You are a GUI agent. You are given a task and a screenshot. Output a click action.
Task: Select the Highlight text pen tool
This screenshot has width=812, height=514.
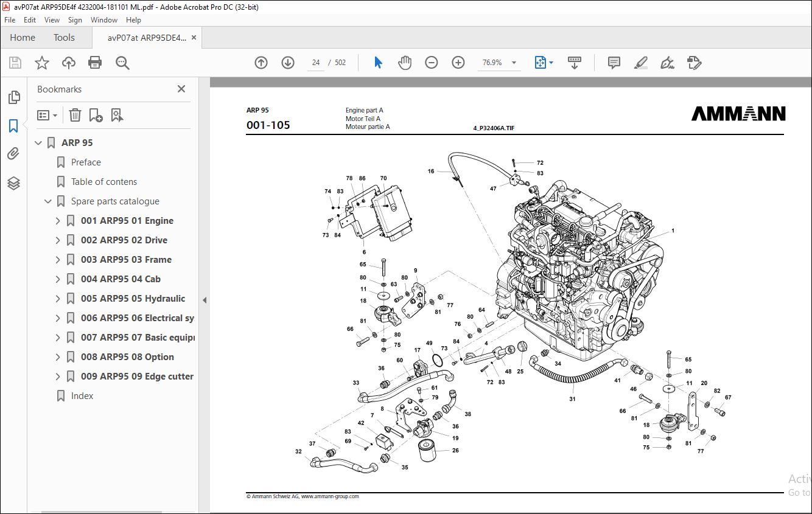640,63
